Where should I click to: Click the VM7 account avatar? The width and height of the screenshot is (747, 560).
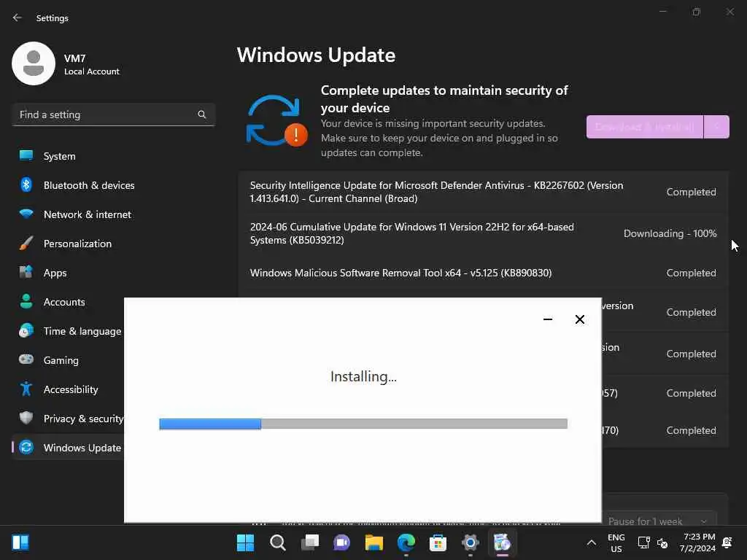tap(34, 63)
